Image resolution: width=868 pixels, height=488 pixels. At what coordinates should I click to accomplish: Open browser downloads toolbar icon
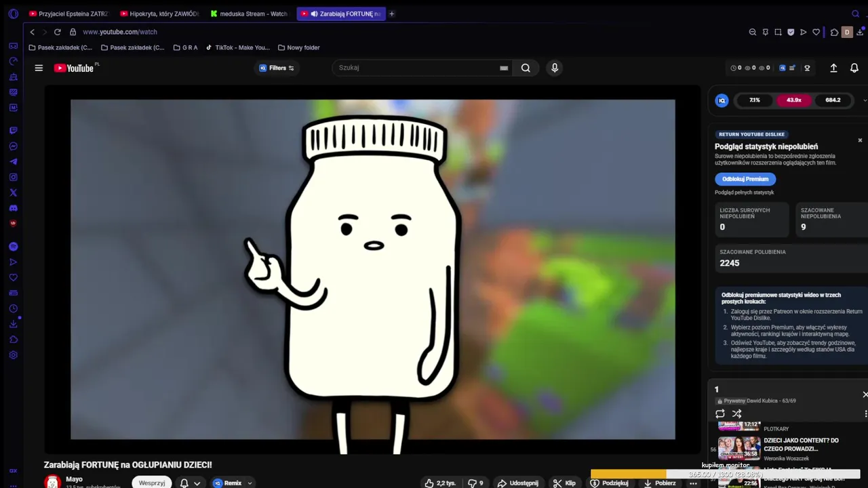tap(860, 32)
